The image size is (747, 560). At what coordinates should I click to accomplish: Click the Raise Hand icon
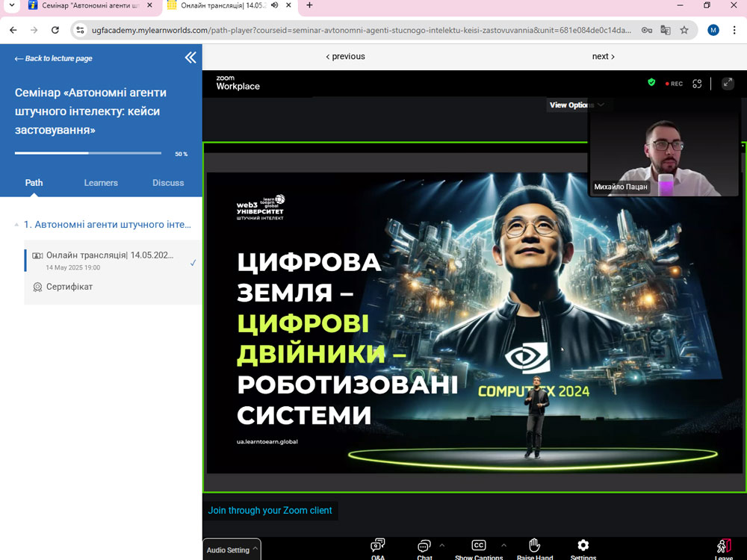pos(534,546)
